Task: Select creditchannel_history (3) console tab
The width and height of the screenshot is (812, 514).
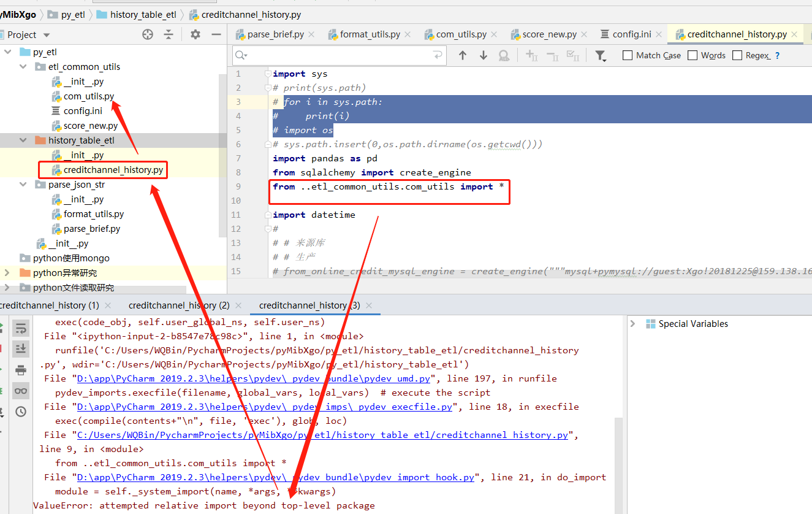Action: 309,305
